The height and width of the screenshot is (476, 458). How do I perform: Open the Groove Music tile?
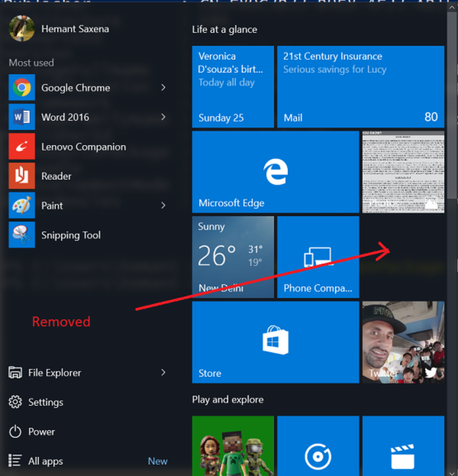pyautogui.click(x=318, y=446)
